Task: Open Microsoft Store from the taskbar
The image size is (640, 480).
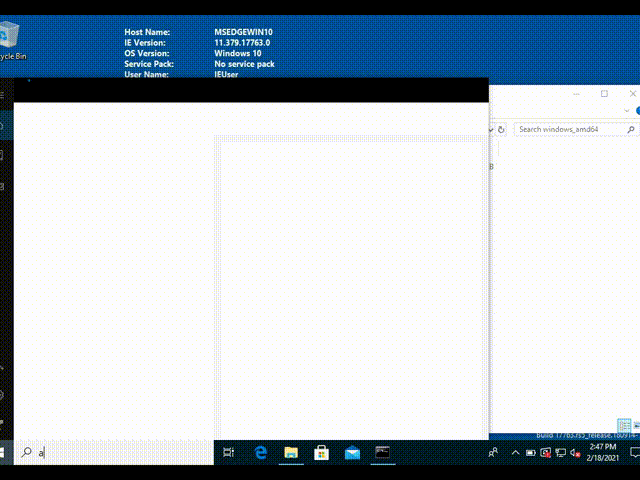Action: 322,452
